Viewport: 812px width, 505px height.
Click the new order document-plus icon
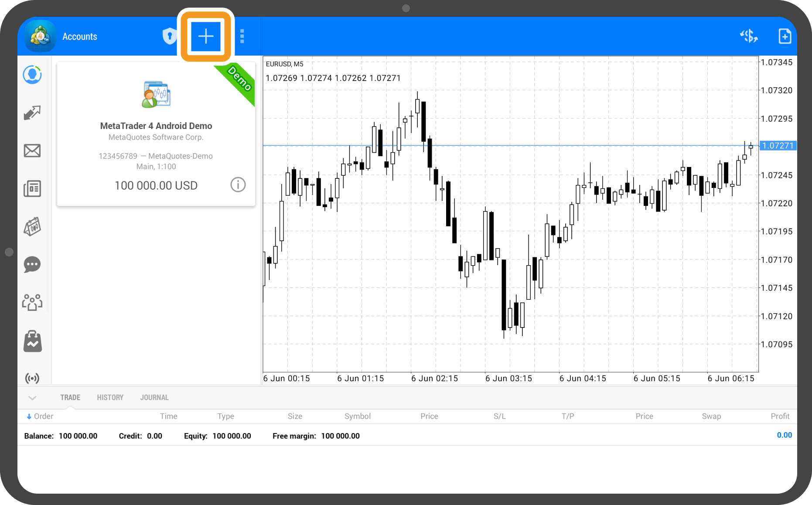tap(785, 36)
